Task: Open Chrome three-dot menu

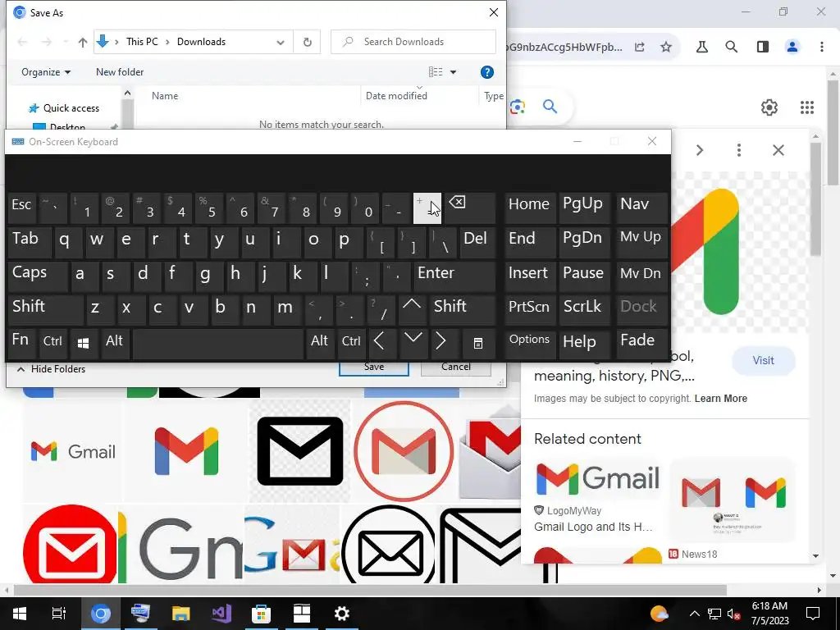Action: tap(821, 47)
